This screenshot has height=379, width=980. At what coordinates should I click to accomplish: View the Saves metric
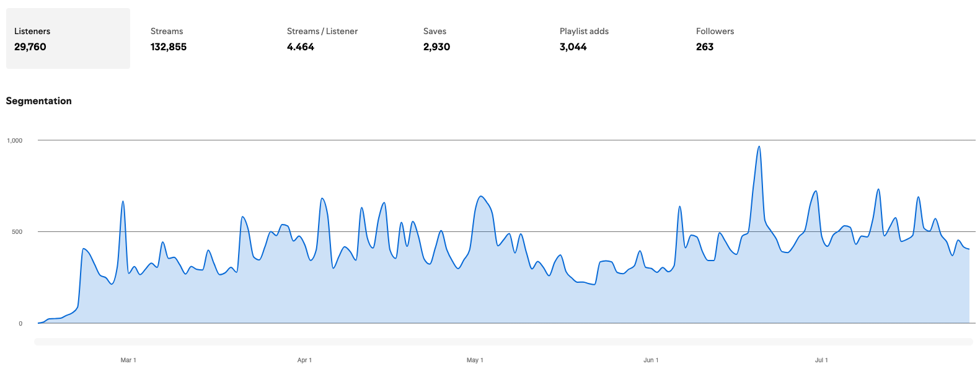point(477,38)
